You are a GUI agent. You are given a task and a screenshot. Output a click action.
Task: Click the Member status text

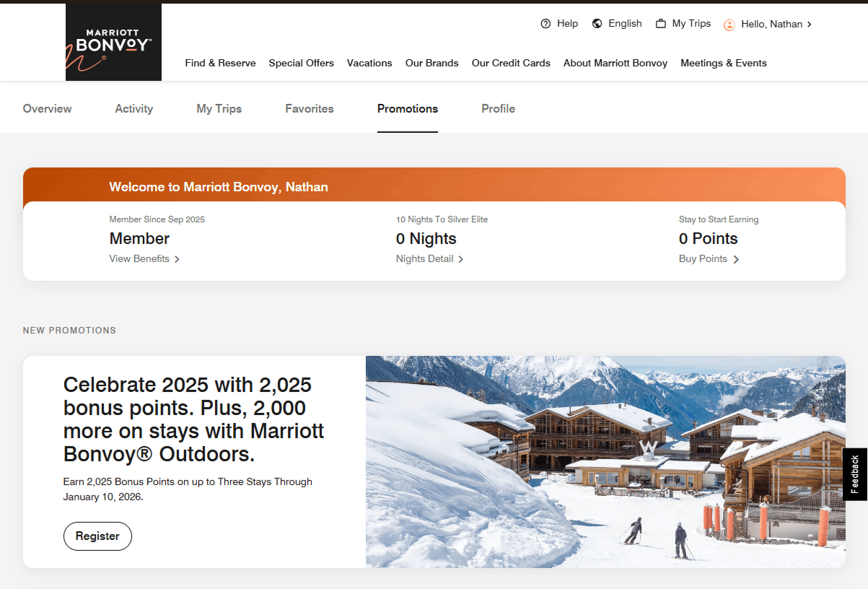pyautogui.click(x=139, y=239)
